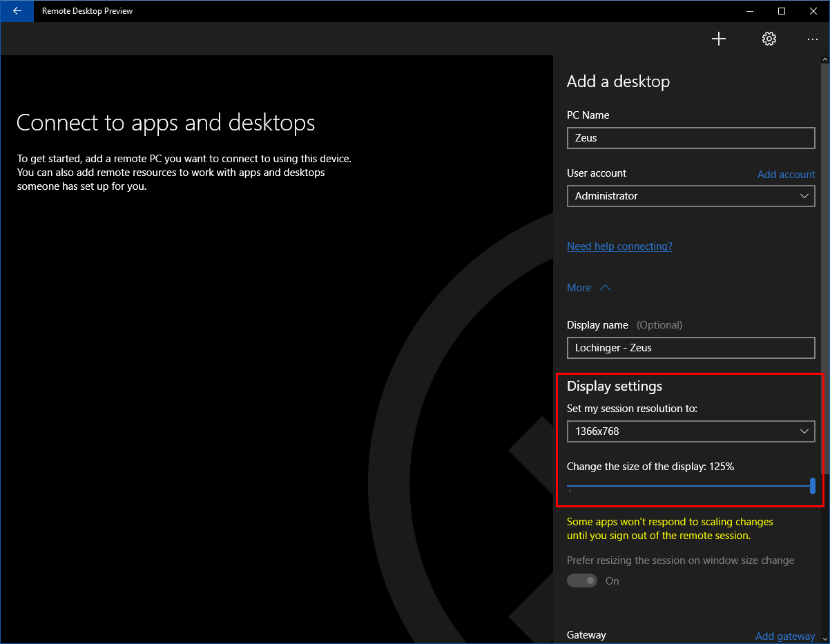The width and height of the screenshot is (830, 644).
Task: Click the 'Change the size of the display: 125%' label
Action: point(650,467)
